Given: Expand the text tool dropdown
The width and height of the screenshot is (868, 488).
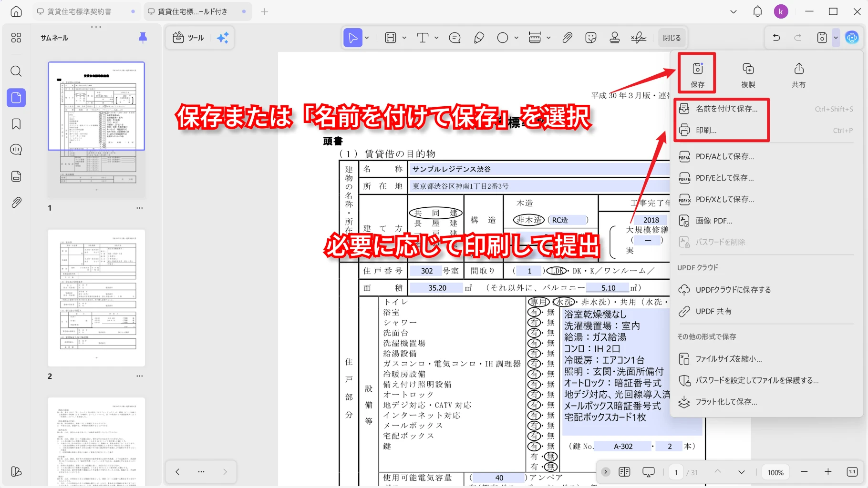Looking at the screenshot, I should point(436,38).
